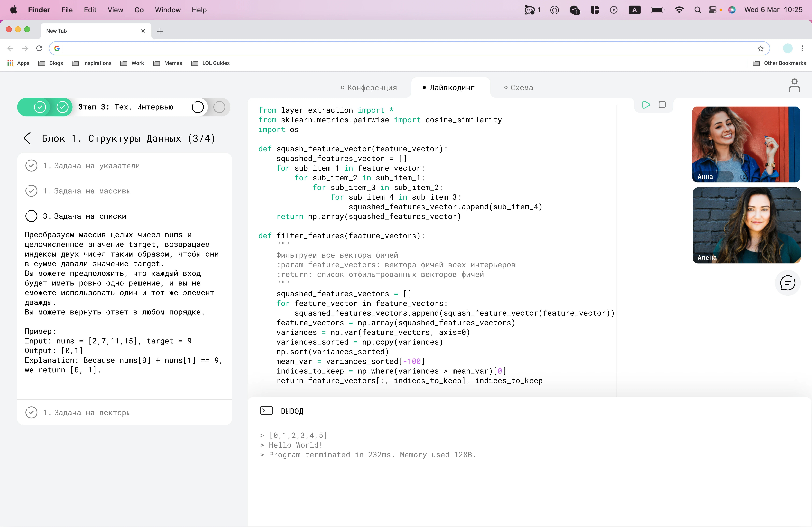
Task: Open the Memes bookmark folder
Action: tap(168, 63)
